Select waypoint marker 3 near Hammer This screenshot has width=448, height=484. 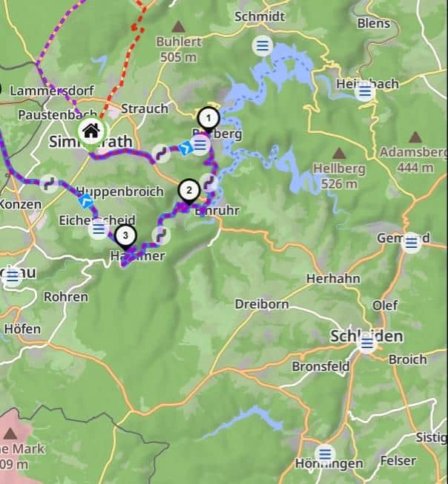[x=125, y=235]
